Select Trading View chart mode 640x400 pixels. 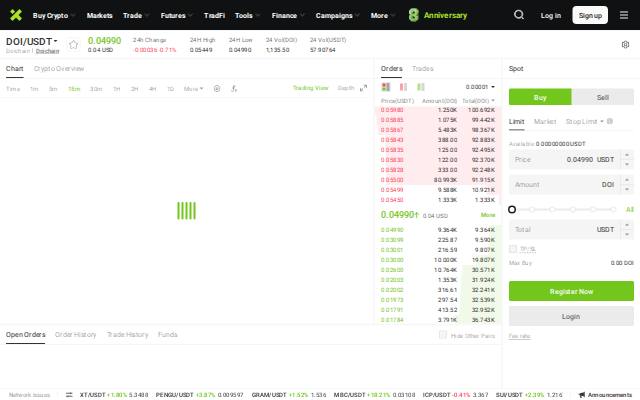click(x=311, y=88)
